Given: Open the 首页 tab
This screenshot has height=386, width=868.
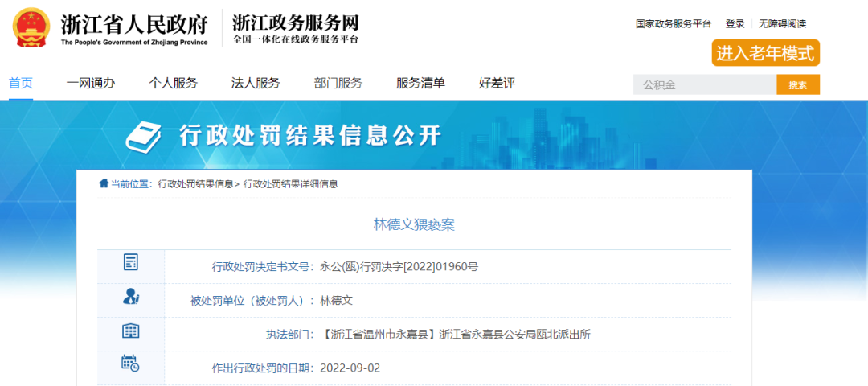Looking at the screenshot, I should pos(21,84).
